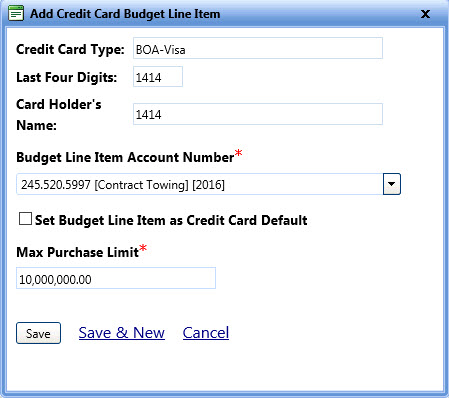The height and width of the screenshot is (398, 449).
Task: Click the Budget Line Item Account Number label
Action: (x=125, y=157)
